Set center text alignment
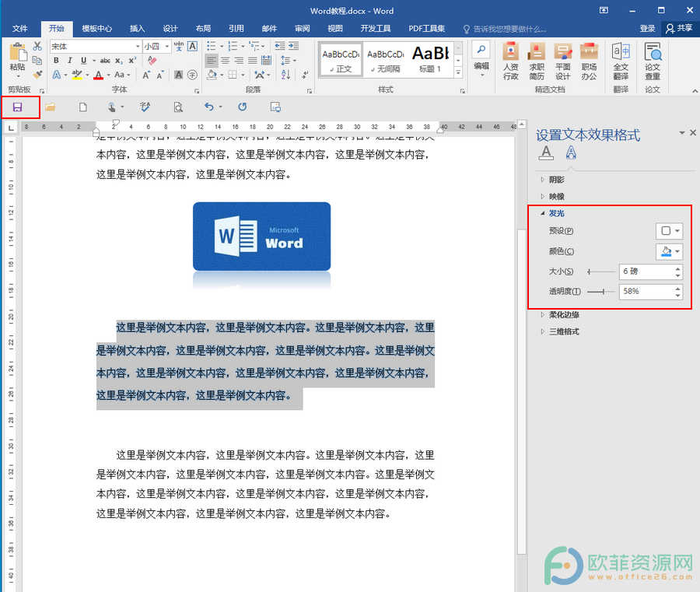 click(x=226, y=60)
